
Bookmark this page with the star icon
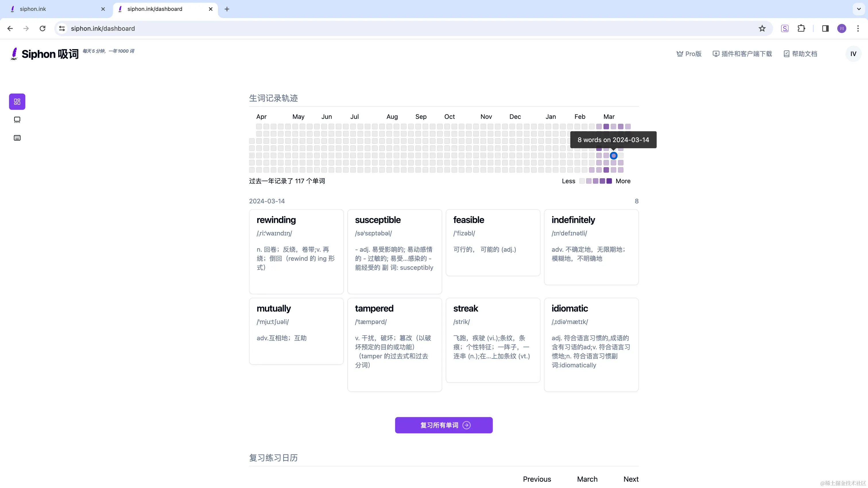[x=762, y=29]
